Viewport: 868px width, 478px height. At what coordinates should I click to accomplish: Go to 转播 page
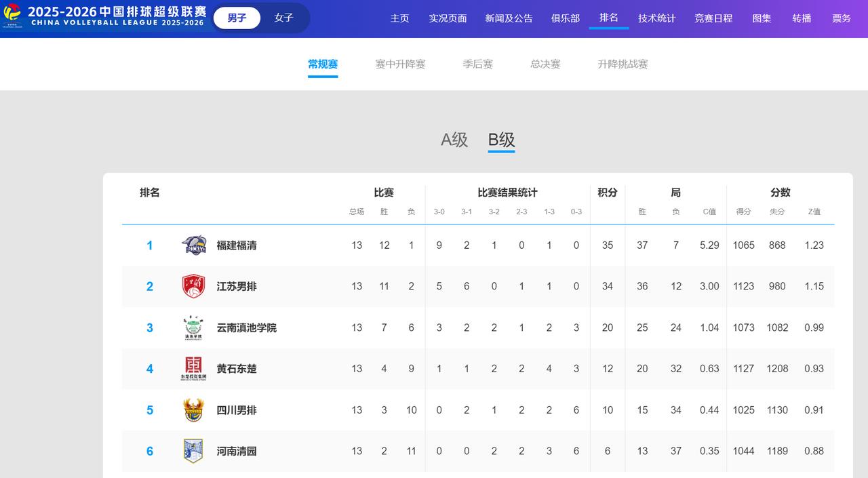(x=802, y=18)
